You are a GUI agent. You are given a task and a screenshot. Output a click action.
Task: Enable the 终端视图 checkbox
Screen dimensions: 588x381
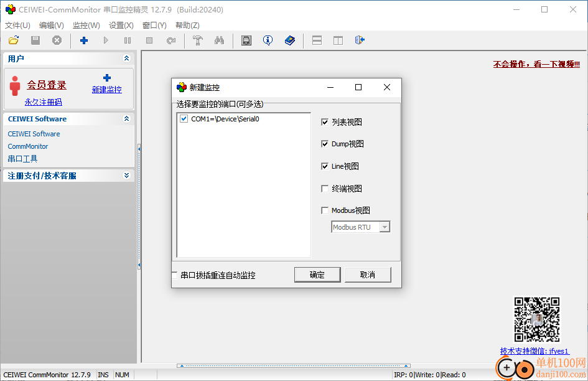[325, 189]
